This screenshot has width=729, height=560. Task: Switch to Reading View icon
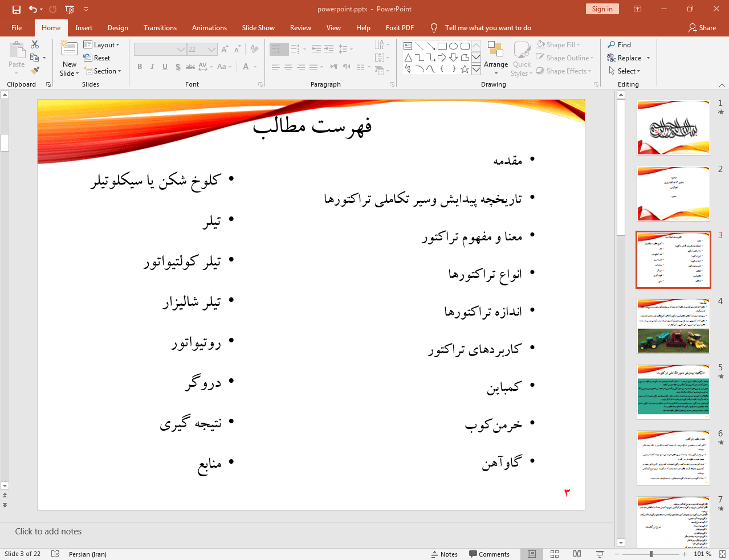coord(577,554)
